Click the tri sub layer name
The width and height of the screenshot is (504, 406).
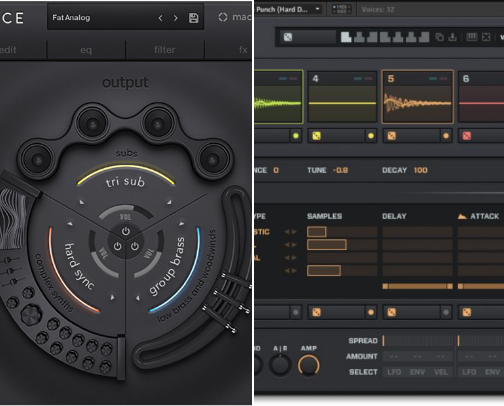coord(125,182)
